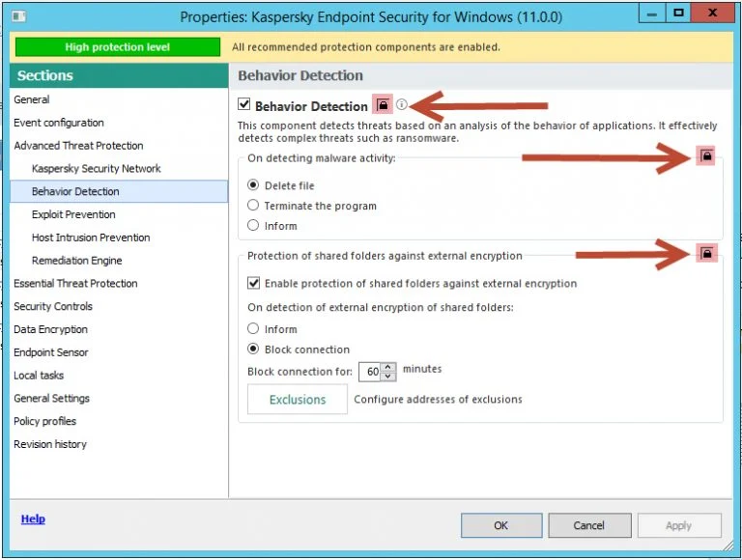Select Essential Threat Protection section
The width and height of the screenshot is (742, 560).
point(118,283)
